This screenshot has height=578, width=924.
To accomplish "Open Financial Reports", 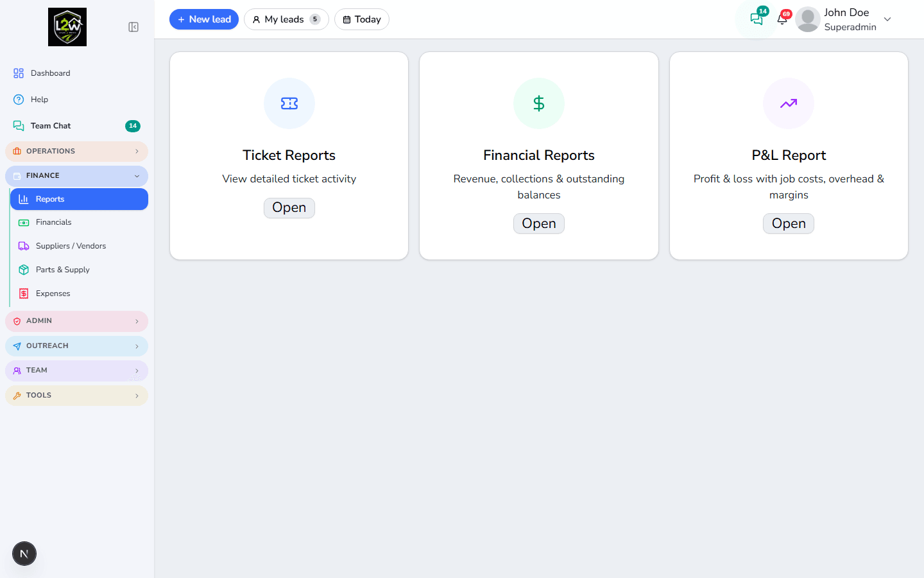I will [539, 223].
